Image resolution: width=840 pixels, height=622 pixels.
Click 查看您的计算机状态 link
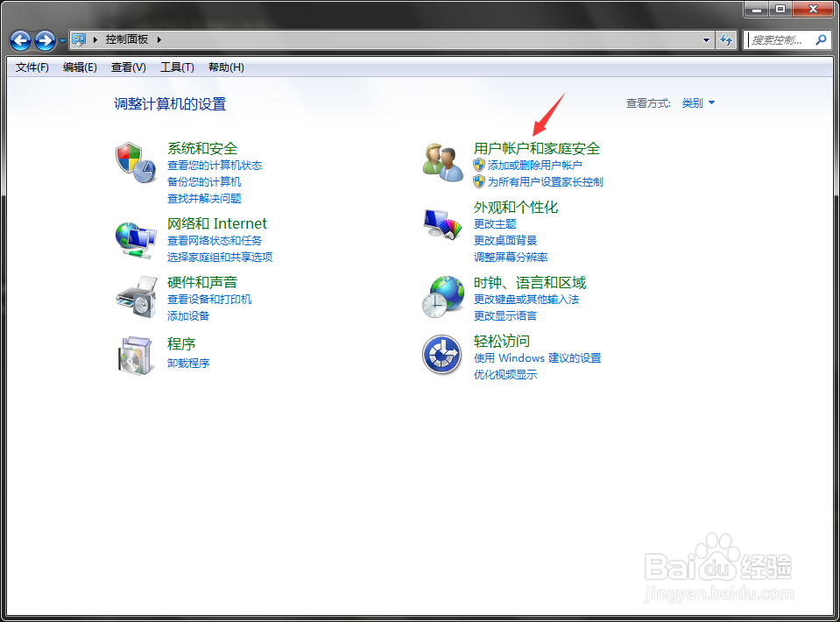(215, 166)
